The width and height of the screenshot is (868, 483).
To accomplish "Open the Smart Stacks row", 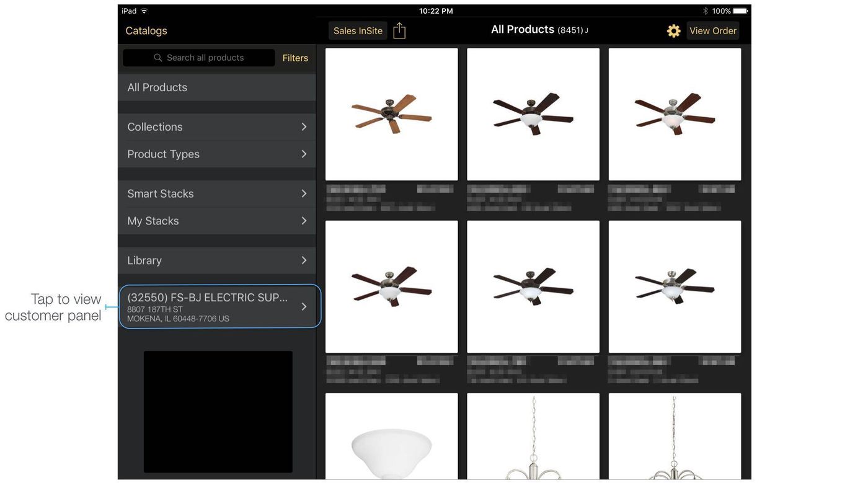I will 217,193.
